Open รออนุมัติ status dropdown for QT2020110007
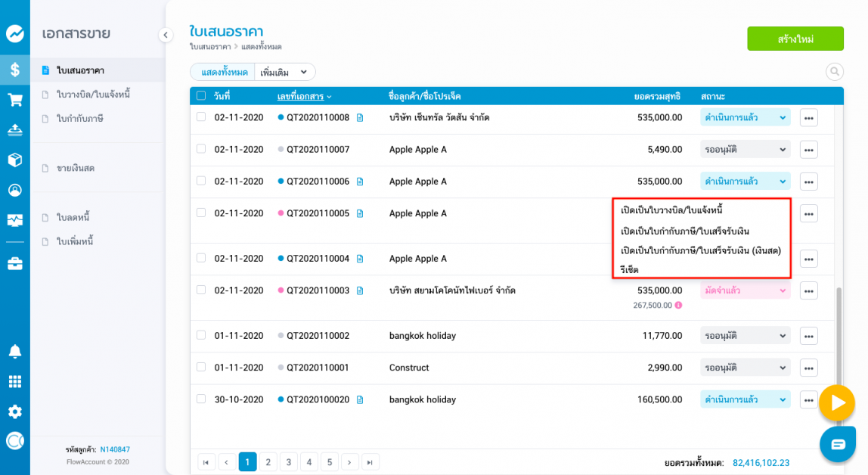This screenshot has height=475, width=868. point(745,150)
